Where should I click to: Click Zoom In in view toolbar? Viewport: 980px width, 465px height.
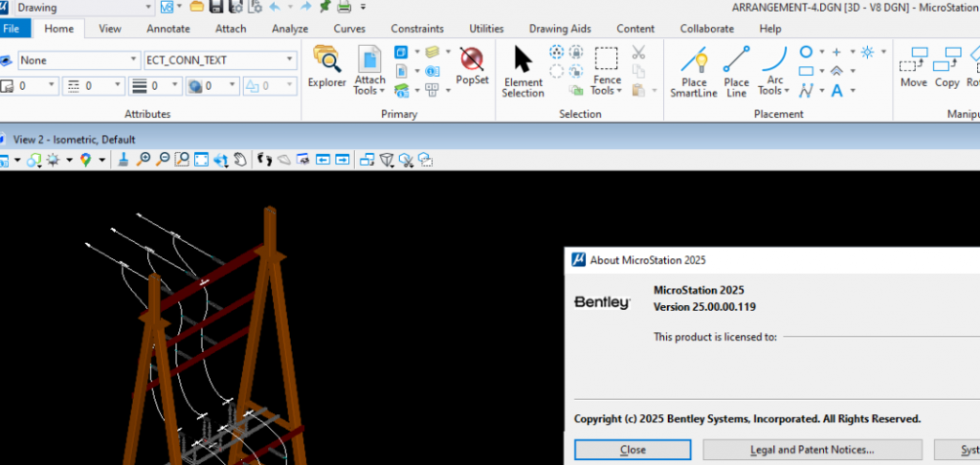pyautogui.click(x=144, y=160)
